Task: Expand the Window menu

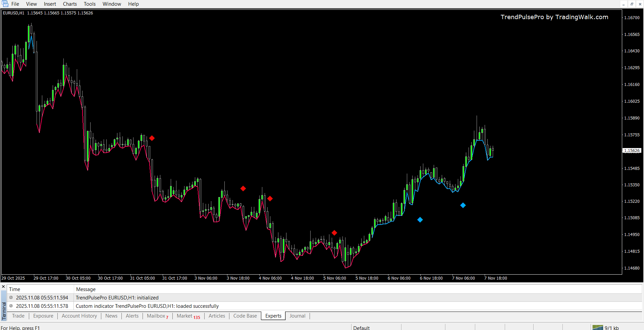Action: pos(112,4)
